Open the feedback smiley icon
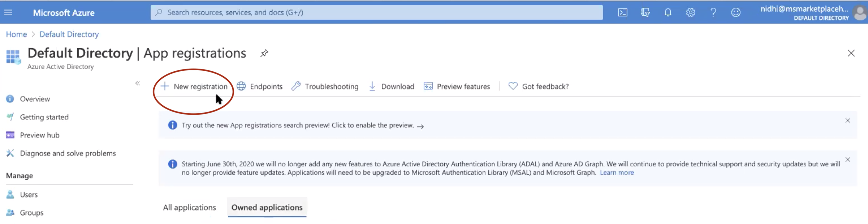This screenshot has width=868, height=224. click(x=735, y=13)
